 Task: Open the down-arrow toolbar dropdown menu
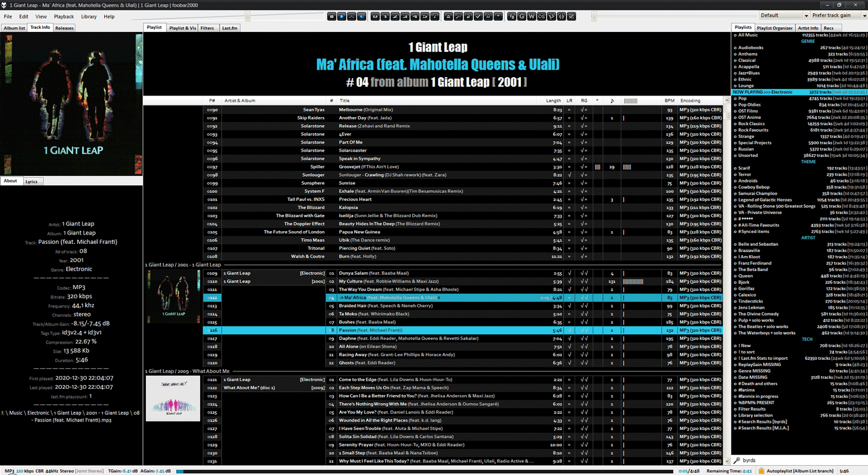tap(498, 16)
